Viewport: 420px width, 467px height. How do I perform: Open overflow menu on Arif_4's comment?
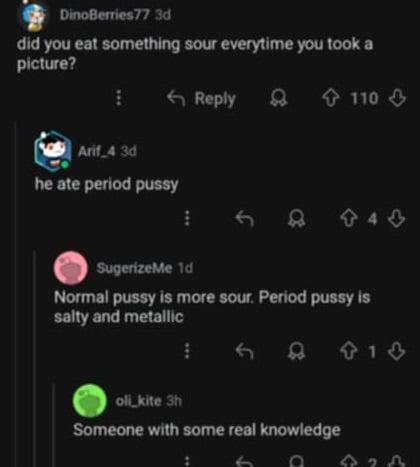point(187,218)
